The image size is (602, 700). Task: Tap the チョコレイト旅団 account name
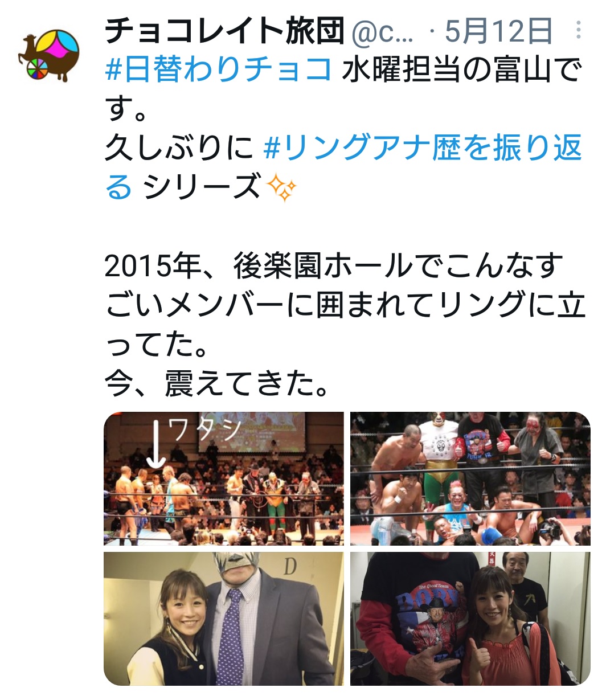pyautogui.click(x=226, y=31)
